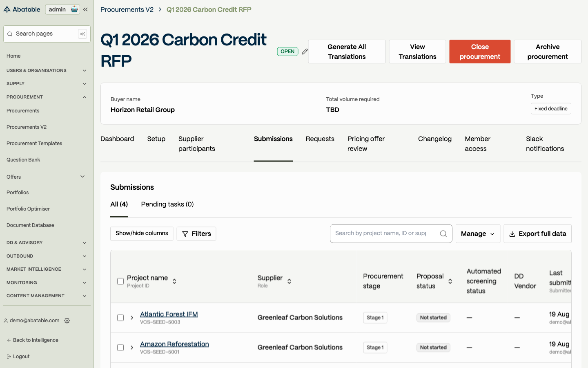Open Question Bank sidebar item

23,160
